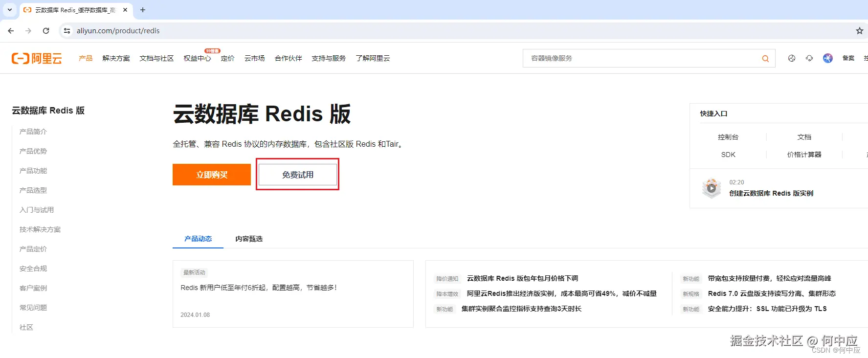
Task: Play the 创建云数据库 Redis 版实例 video
Action: pyautogui.click(x=712, y=188)
